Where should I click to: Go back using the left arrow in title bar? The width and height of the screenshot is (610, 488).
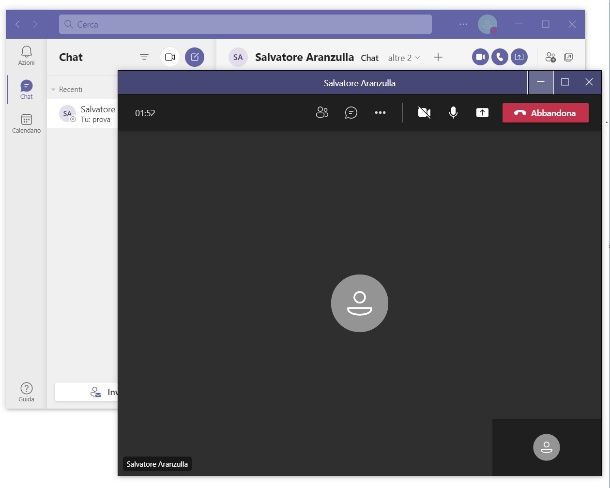(x=18, y=24)
